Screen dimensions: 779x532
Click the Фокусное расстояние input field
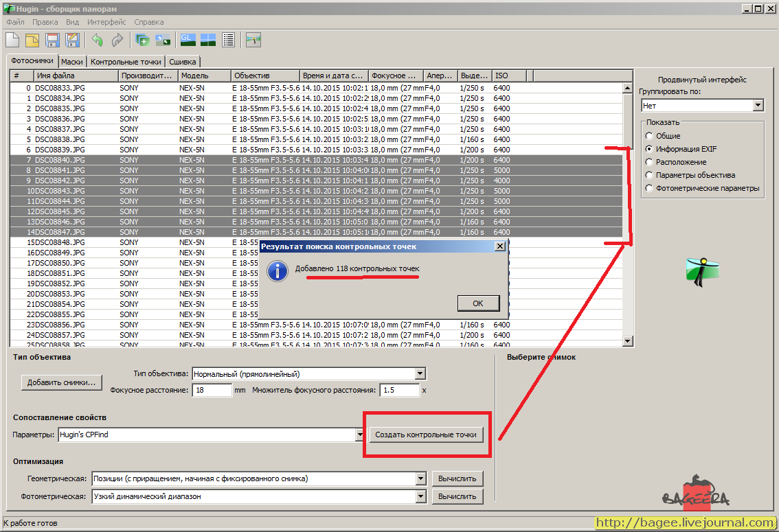[x=212, y=390]
